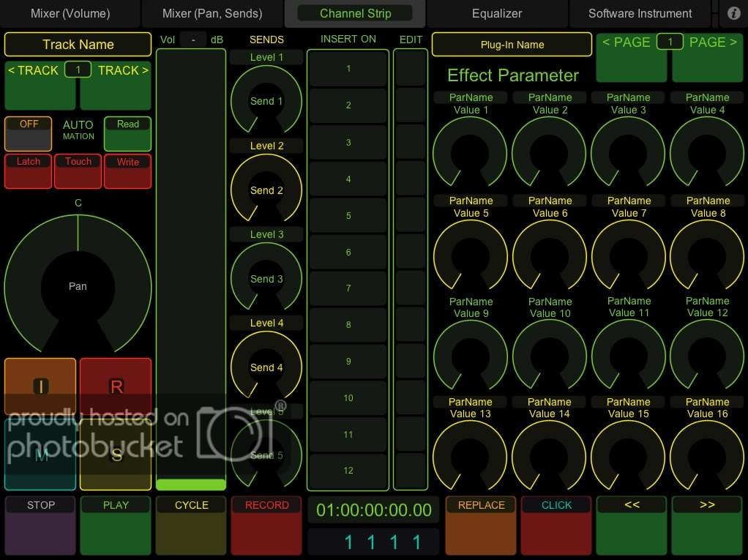Mute the track with M pad
Viewport: 748px width, 560px height.
(41, 455)
